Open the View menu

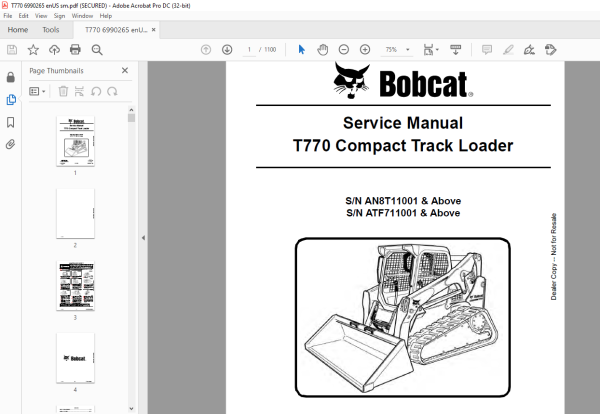coord(41,16)
